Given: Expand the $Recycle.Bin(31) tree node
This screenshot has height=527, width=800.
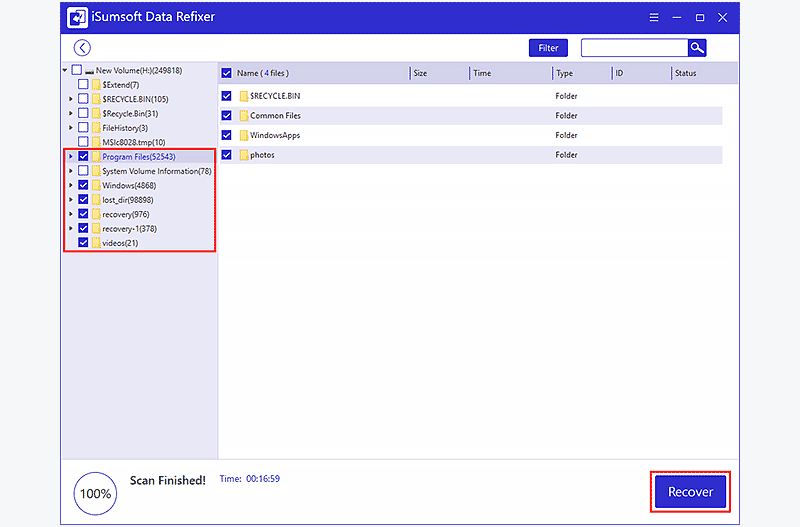Looking at the screenshot, I should click(x=71, y=113).
